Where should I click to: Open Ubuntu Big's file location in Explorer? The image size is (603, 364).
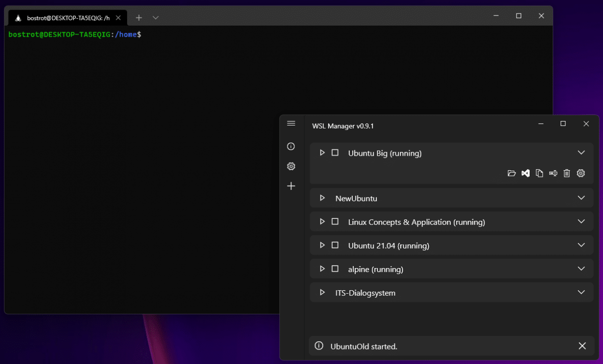(x=512, y=173)
